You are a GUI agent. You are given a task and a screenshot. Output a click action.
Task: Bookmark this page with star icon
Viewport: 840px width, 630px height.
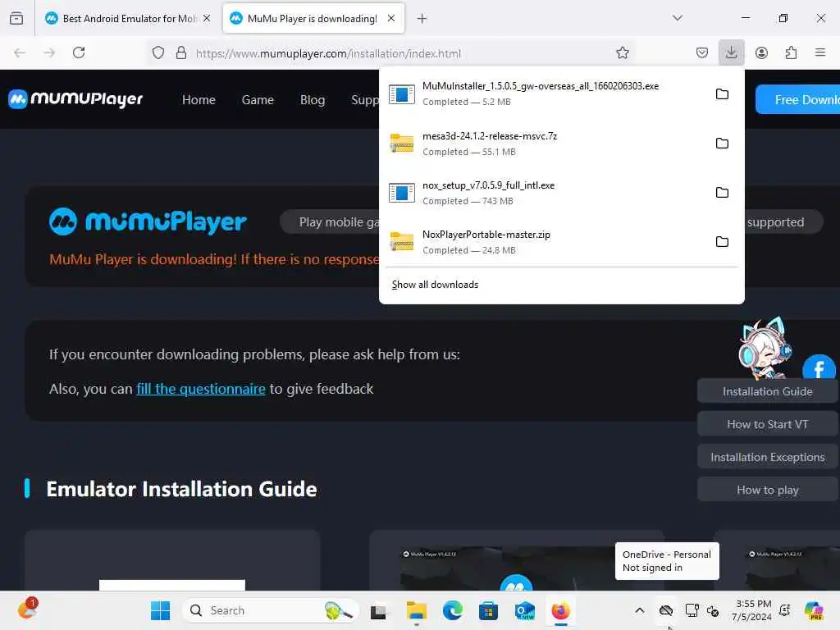tap(622, 52)
